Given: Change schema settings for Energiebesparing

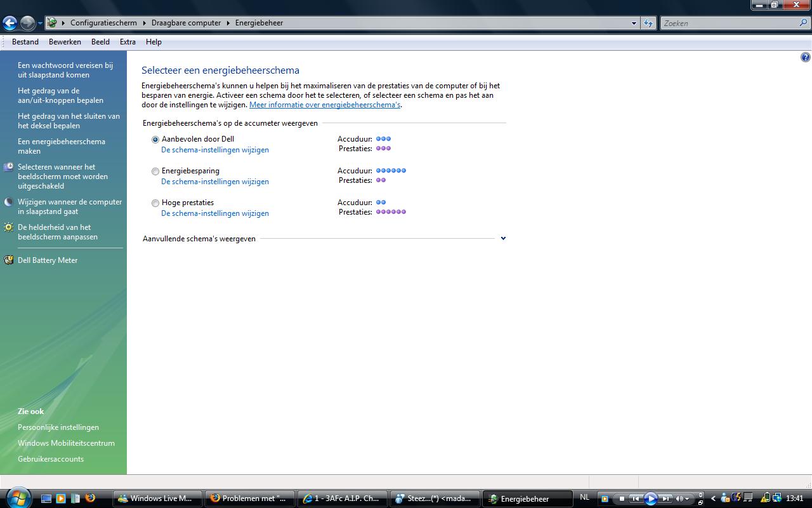Looking at the screenshot, I should click(x=215, y=182).
